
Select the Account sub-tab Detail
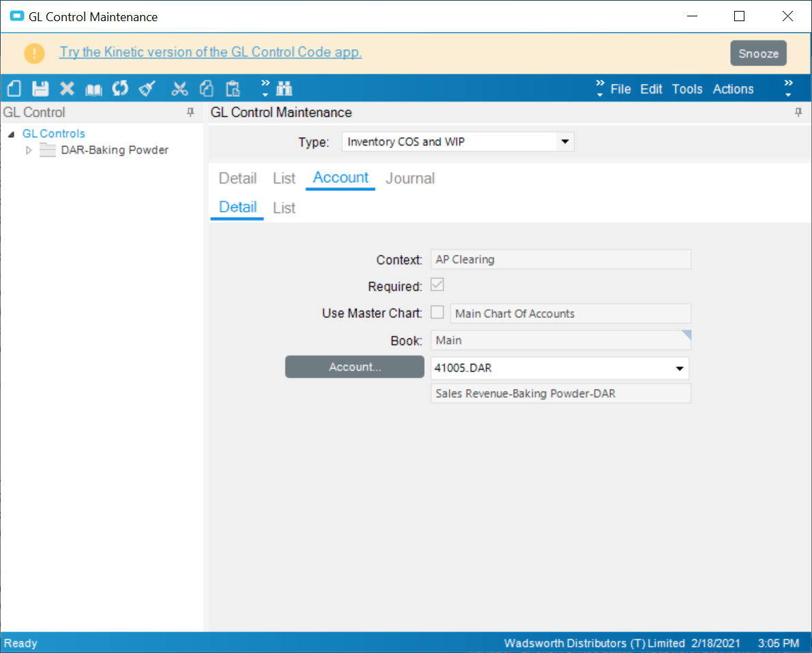point(237,207)
